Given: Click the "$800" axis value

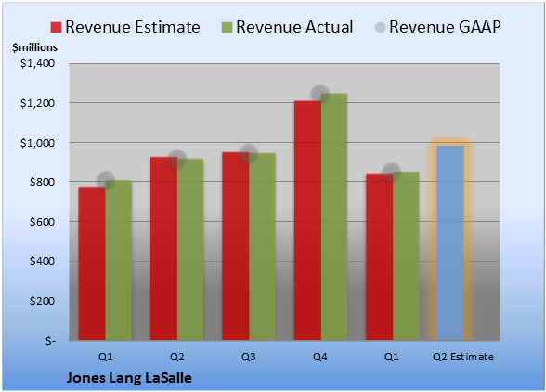Looking at the screenshot, I should click(42, 182).
